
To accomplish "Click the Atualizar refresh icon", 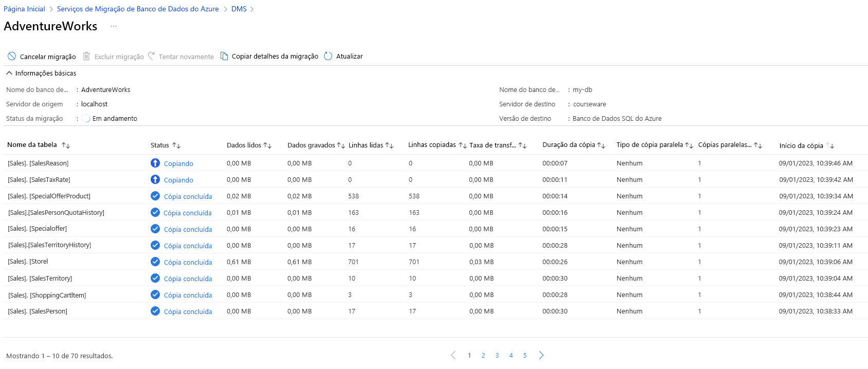I will (328, 56).
